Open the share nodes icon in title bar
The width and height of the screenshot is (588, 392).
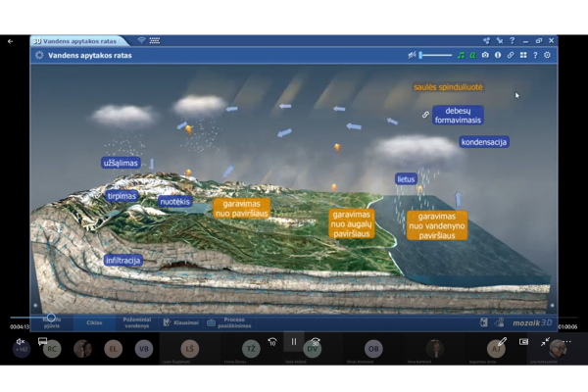click(x=487, y=40)
